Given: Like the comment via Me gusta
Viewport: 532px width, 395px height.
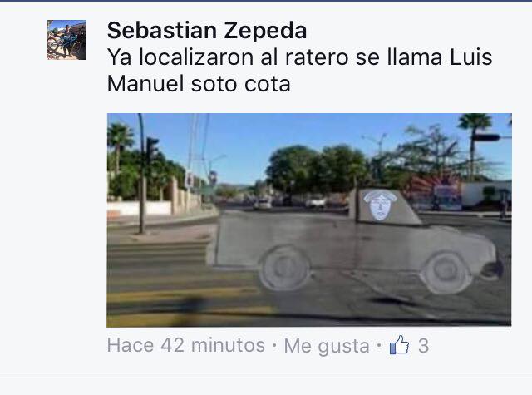Looking at the screenshot, I should pyautogui.click(x=327, y=346).
